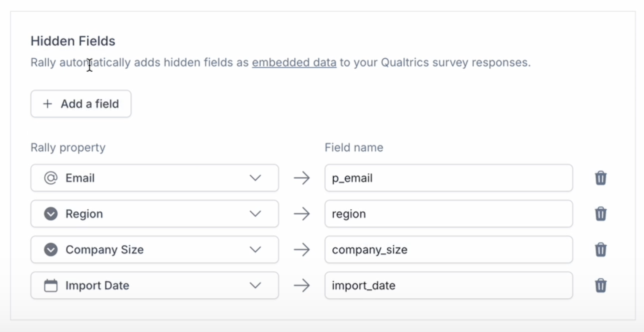Image resolution: width=644 pixels, height=332 pixels.
Task: Edit the p_email field name input
Action: point(448,178)
